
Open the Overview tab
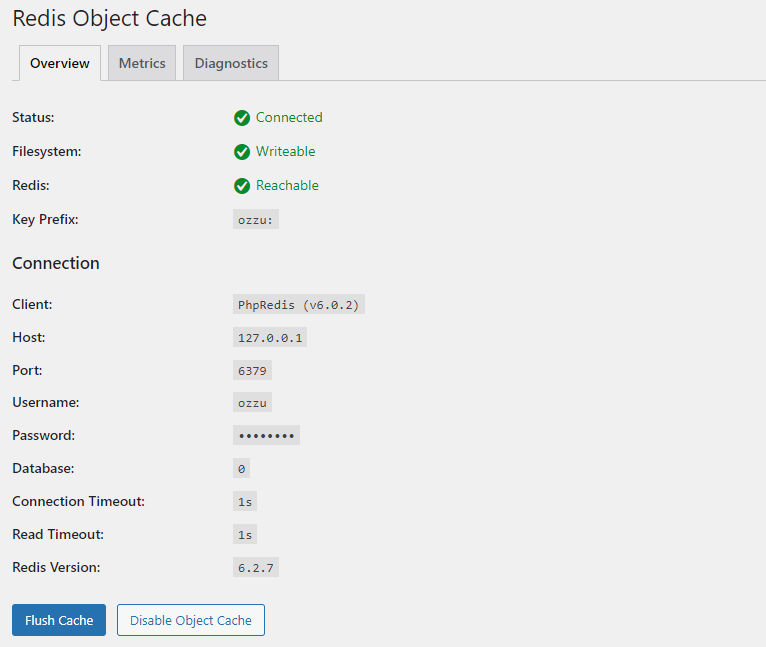click(x=60, y=63)
